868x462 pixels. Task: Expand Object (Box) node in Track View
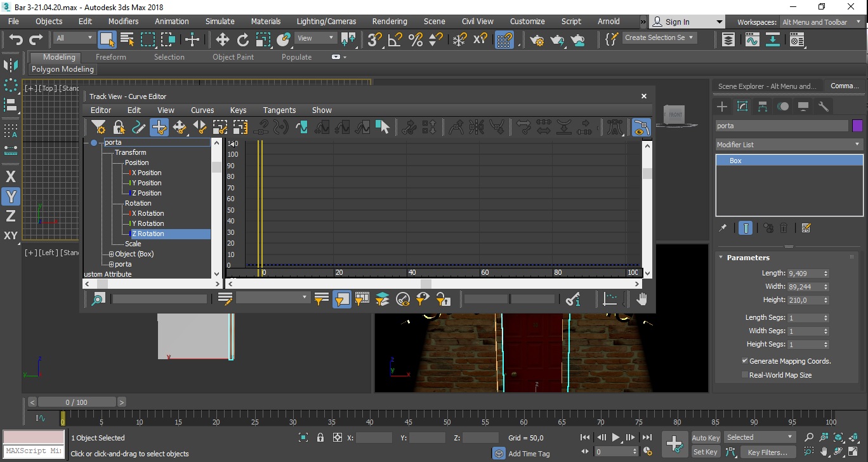(x=112, y=254)
